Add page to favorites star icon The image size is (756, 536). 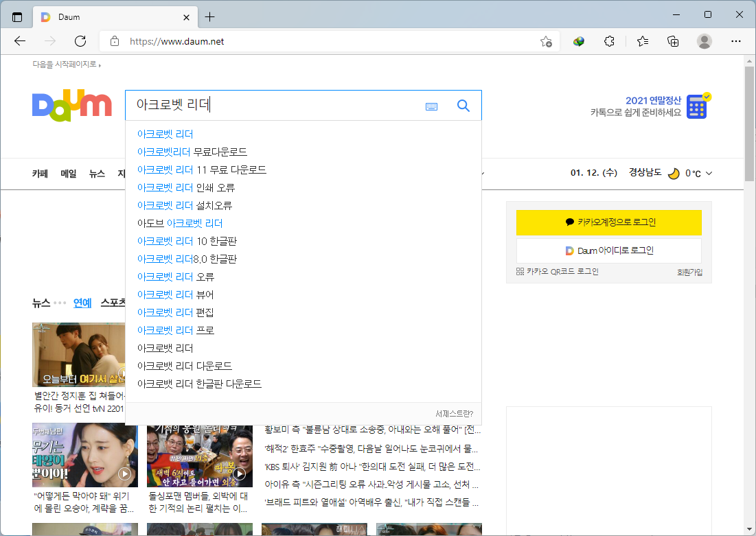click(546, 41)
